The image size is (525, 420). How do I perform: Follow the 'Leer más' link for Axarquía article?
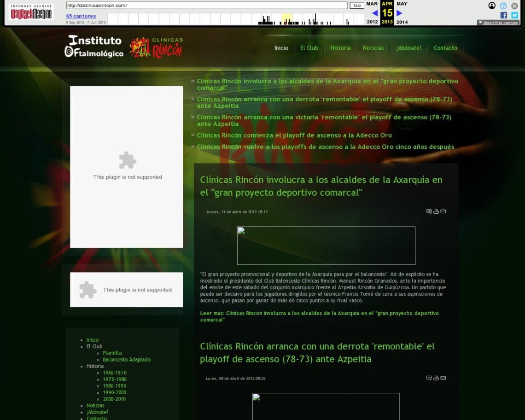(320, 316)
